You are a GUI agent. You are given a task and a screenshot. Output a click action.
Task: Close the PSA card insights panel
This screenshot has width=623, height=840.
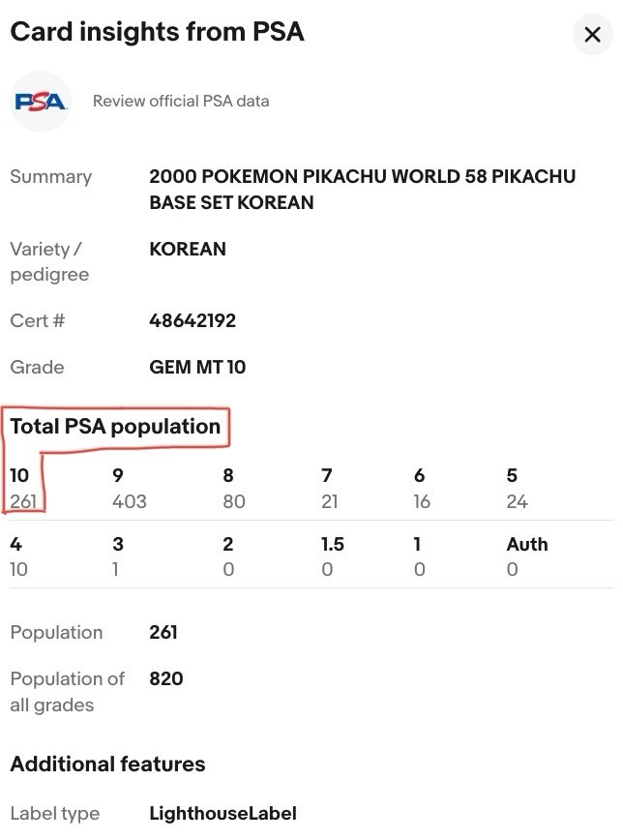coord(592,36)
